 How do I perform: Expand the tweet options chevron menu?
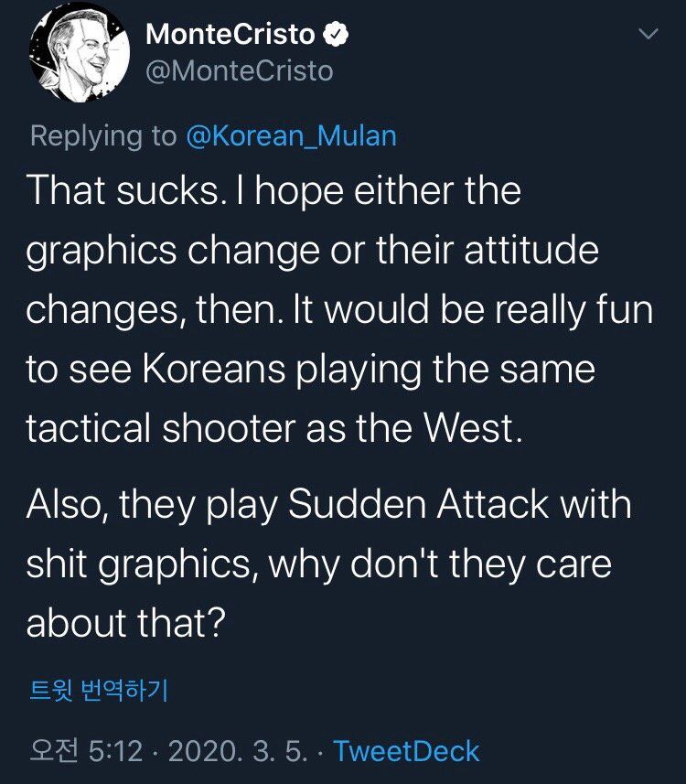tap(648, 35)
